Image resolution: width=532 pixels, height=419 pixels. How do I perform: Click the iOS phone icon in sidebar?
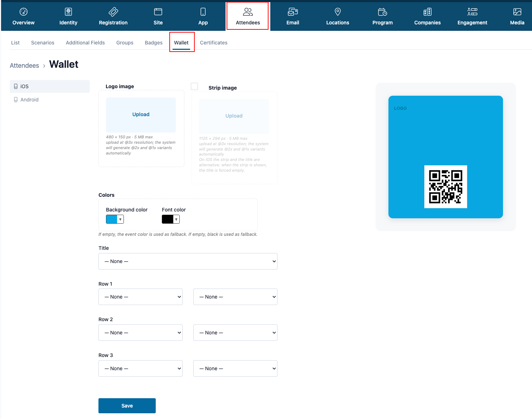(x=16, y=86)
